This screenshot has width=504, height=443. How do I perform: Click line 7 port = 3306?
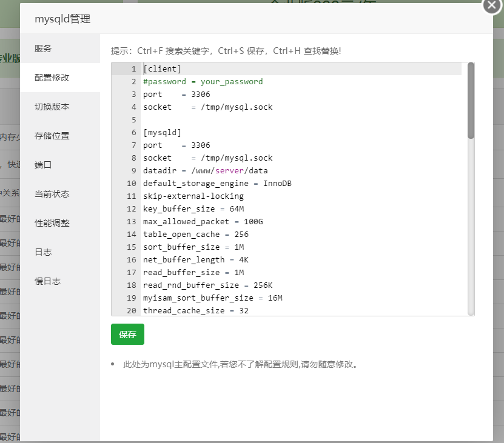(176, 145)
